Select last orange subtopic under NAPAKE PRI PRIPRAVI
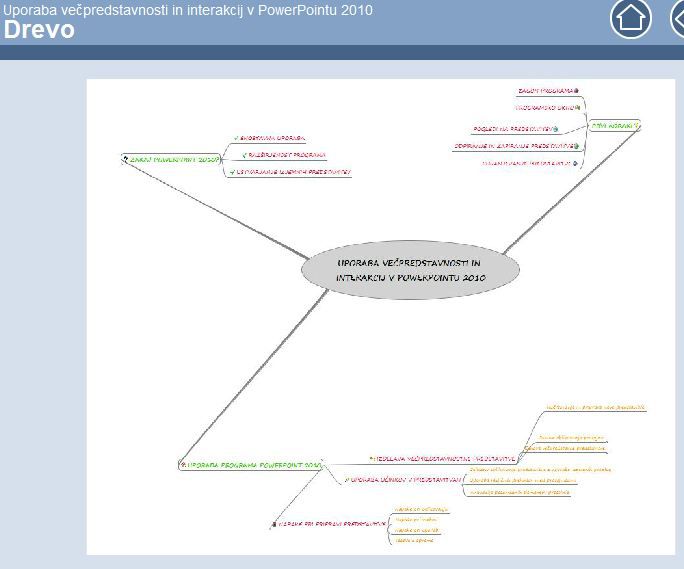 (x=414, y=540)
